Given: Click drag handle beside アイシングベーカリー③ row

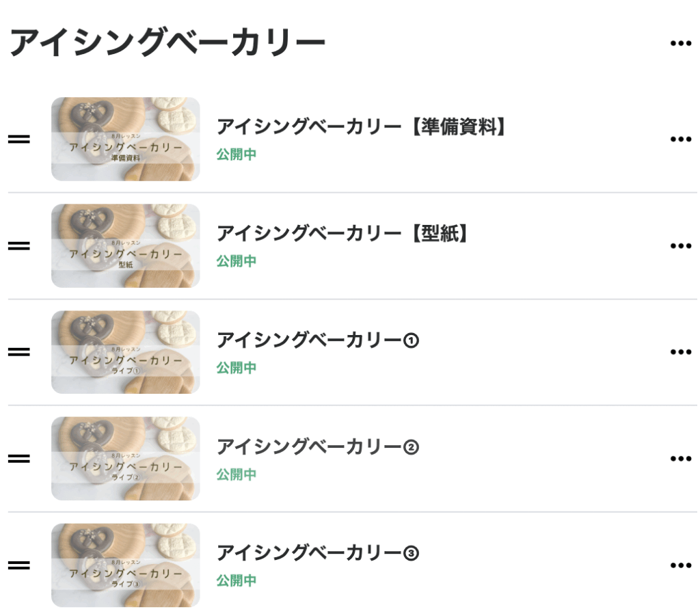Looking at the screenshot, I should pyautogui.click(x=19, y=565).
